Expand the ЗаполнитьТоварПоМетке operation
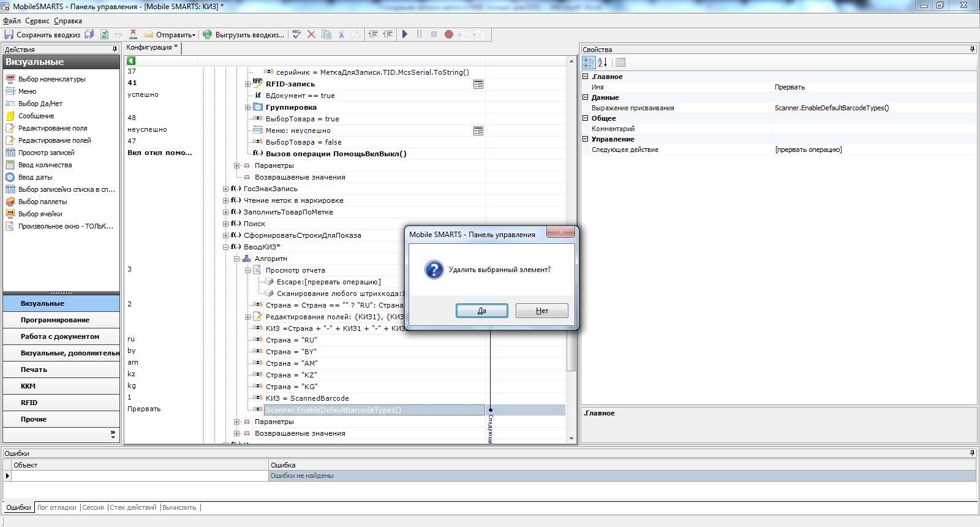The width and height of the screenshot is (980, 527). (x=226, y=212)
